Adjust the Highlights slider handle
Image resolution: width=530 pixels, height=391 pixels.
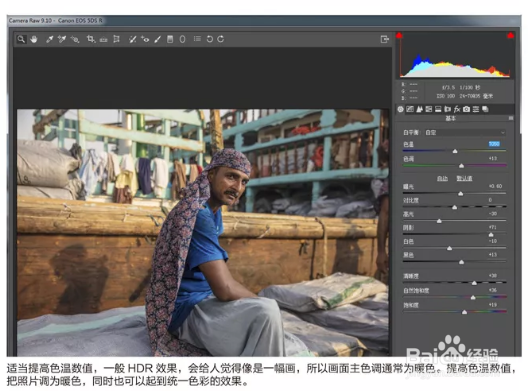tap(439, 221)
